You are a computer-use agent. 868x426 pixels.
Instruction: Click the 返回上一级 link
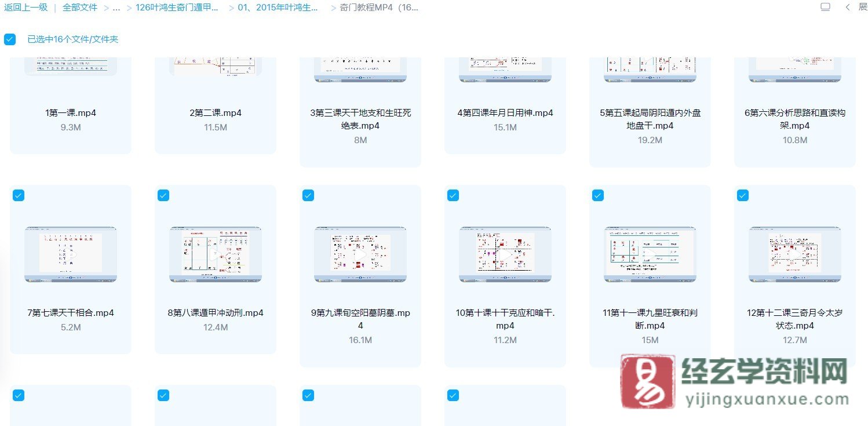[26, 8]
